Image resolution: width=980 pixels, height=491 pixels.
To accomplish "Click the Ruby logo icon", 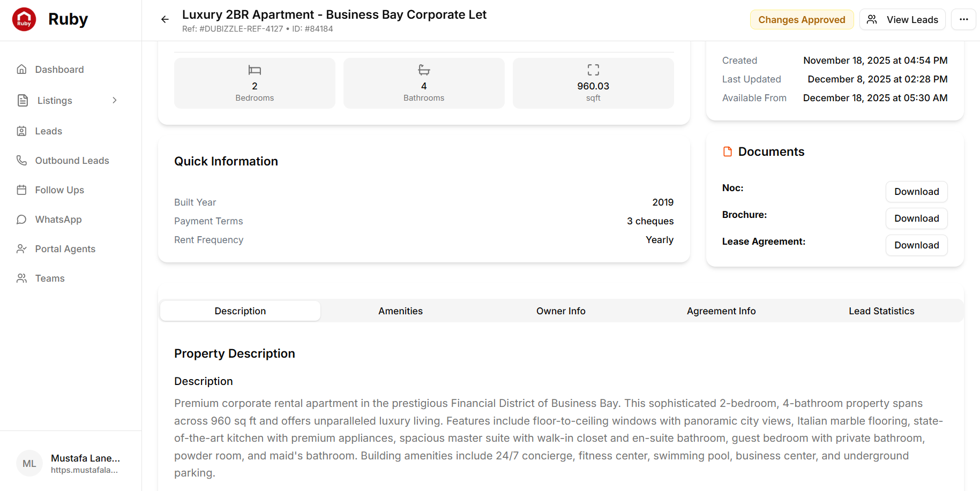I will 24,20.
